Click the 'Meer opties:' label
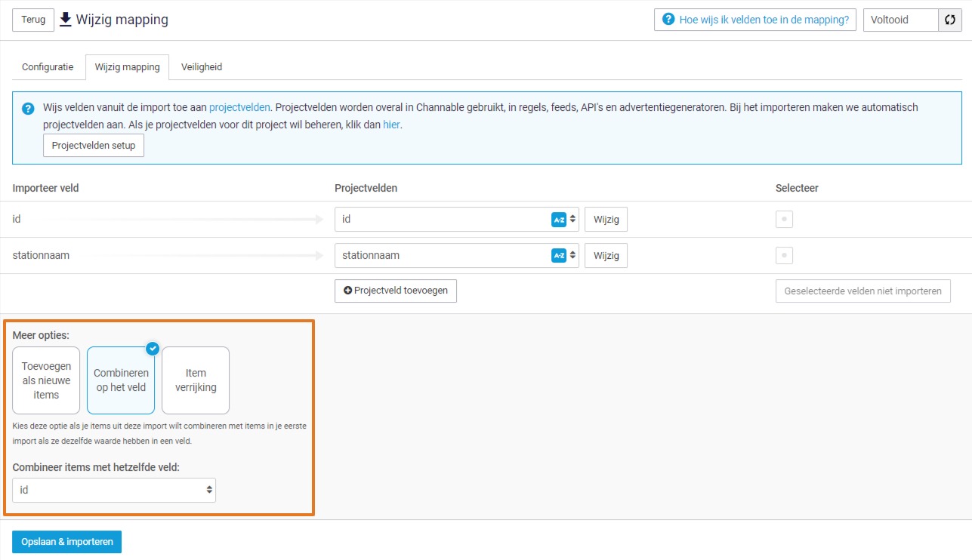The width and height of the screenshot is (972, 560). point(41,334)
